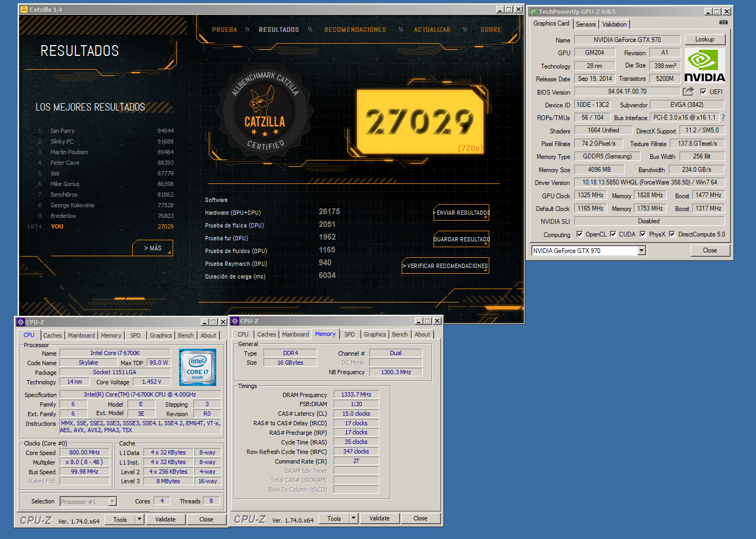This screenshot has width=756, height=539.
Task: Select Ian Parry in best results list
Action: (x=105, y=131)
